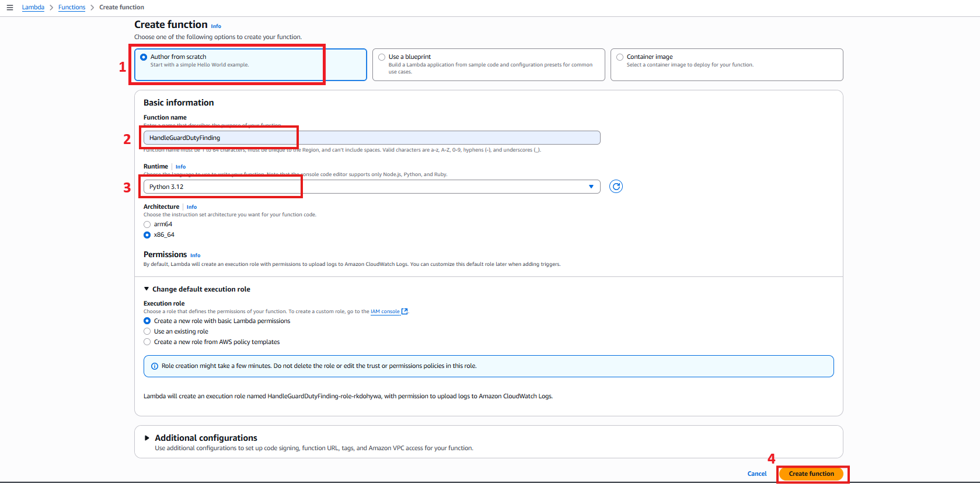Viewport: 980px width, 484px height.
Task: Open Info link next to Create function
Action: pyautogui.click(x=216, y=26)
